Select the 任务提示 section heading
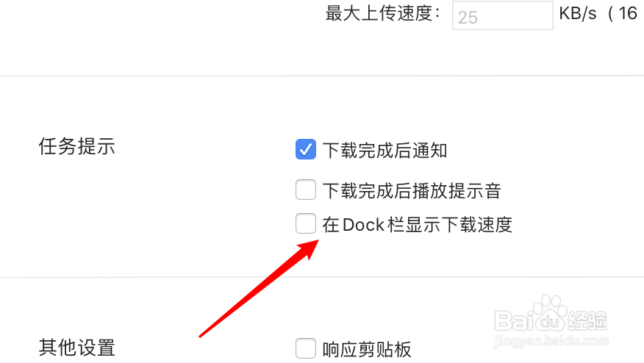 pos(76,146)
